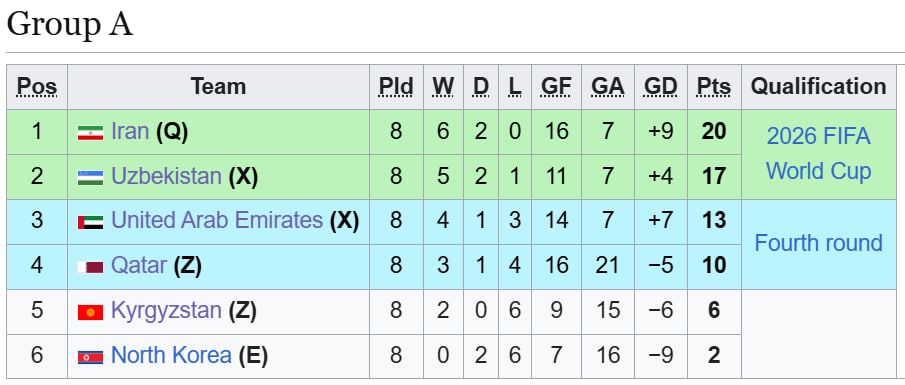Open the Iran team link
This screenshot has width=905, height=385.
[130, 132]
